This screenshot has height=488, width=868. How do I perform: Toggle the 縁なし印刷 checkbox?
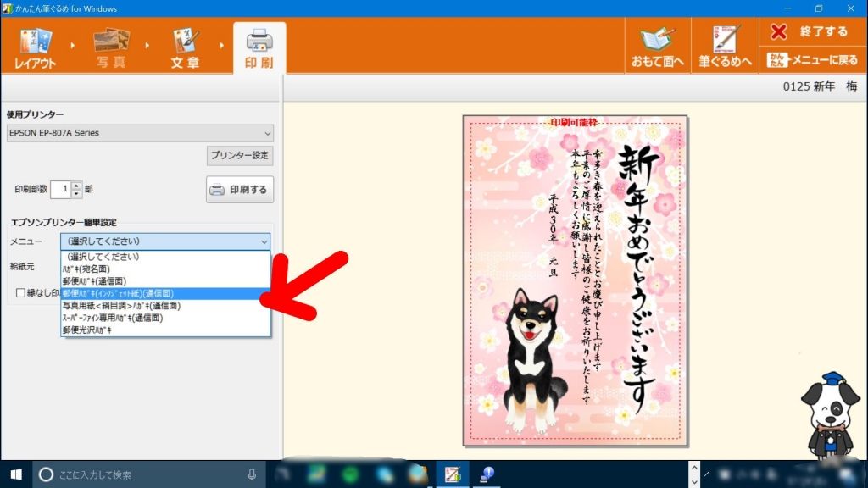click(x=20, y=292)
